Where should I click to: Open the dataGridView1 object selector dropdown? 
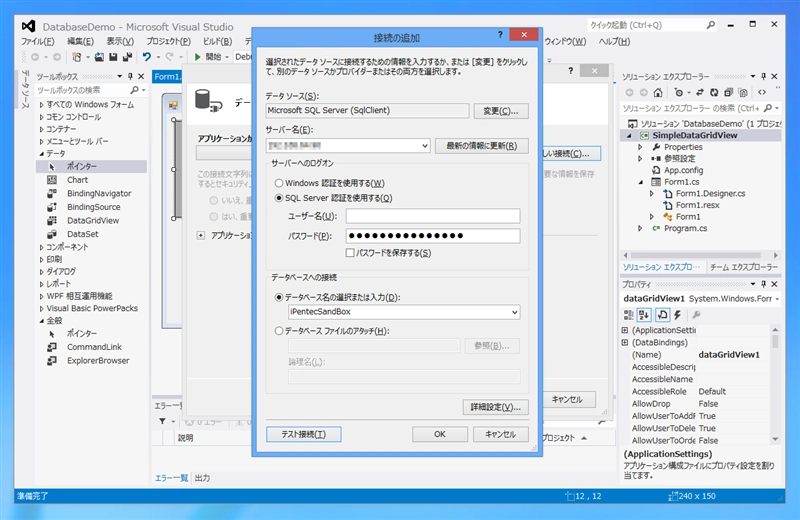(777, 299)
